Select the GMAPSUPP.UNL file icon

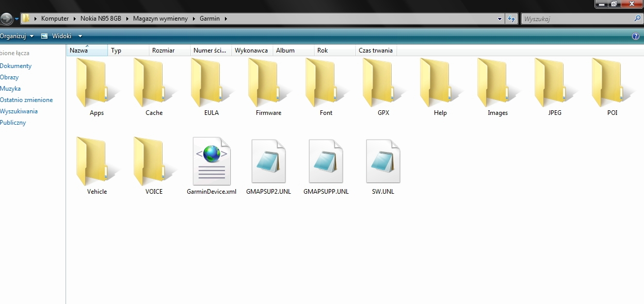pyautogui.click(x=326, y=161)
